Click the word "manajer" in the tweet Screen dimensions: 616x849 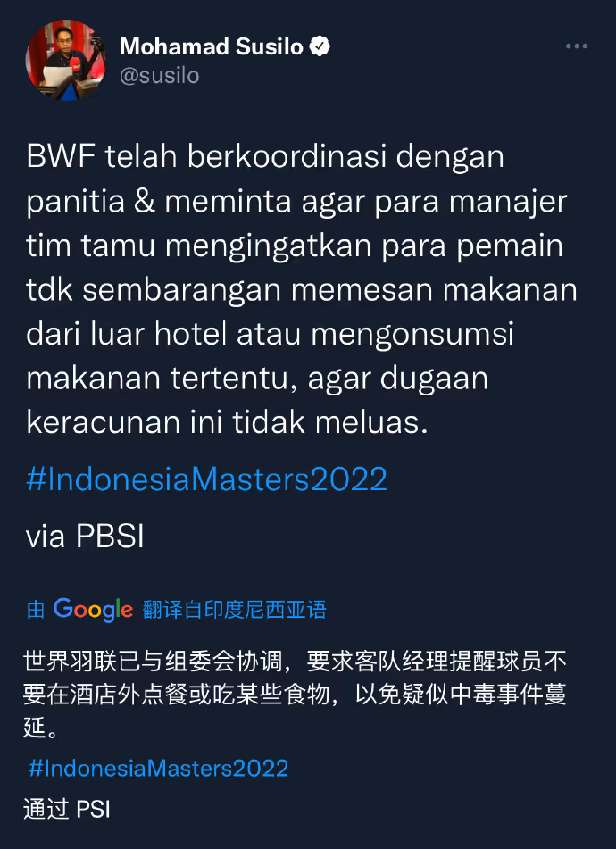[x=508, y=202]
